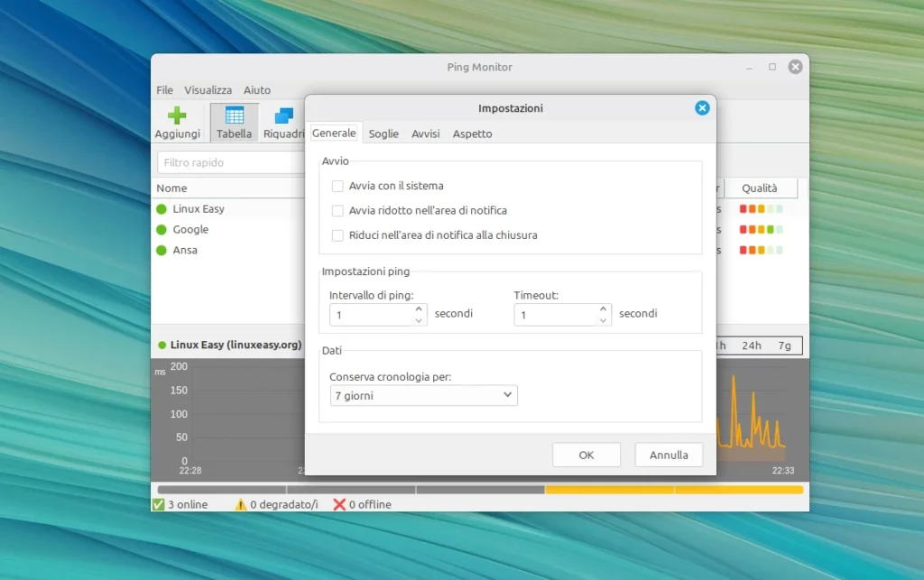Click the quality color squares for Ansa
The height and width of the screenshot is (580, 924).
click(761, 250)
